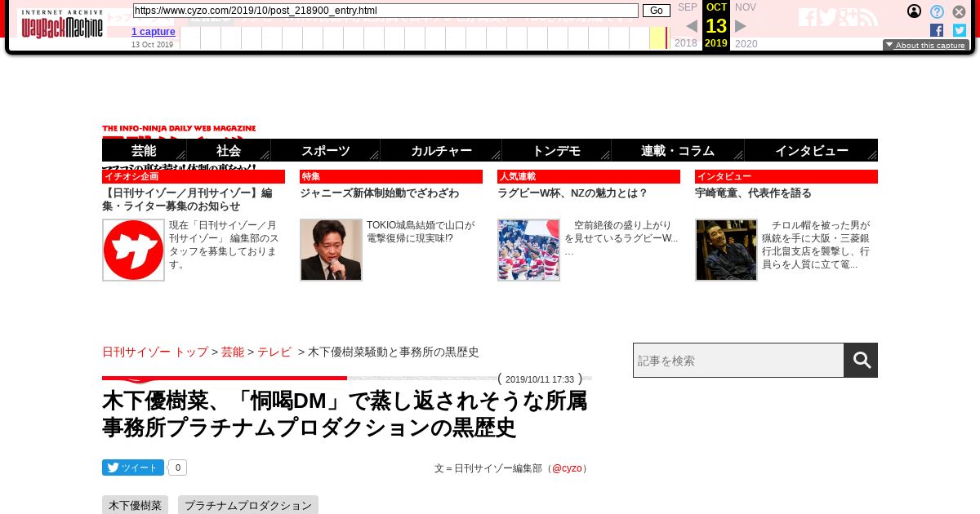The height and width of the screenshot is (514, 980).
Task: Click the rugby crowd thumbnail
Action: 528,250
